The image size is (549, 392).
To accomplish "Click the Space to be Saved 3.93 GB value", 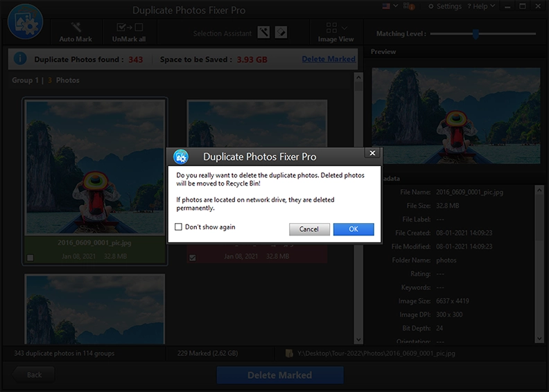I will pos(252,60).
